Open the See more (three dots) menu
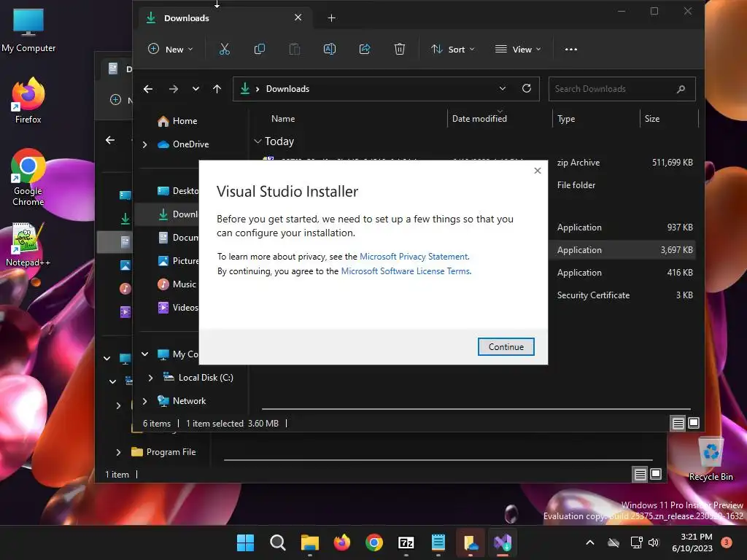 click(570, 49)
